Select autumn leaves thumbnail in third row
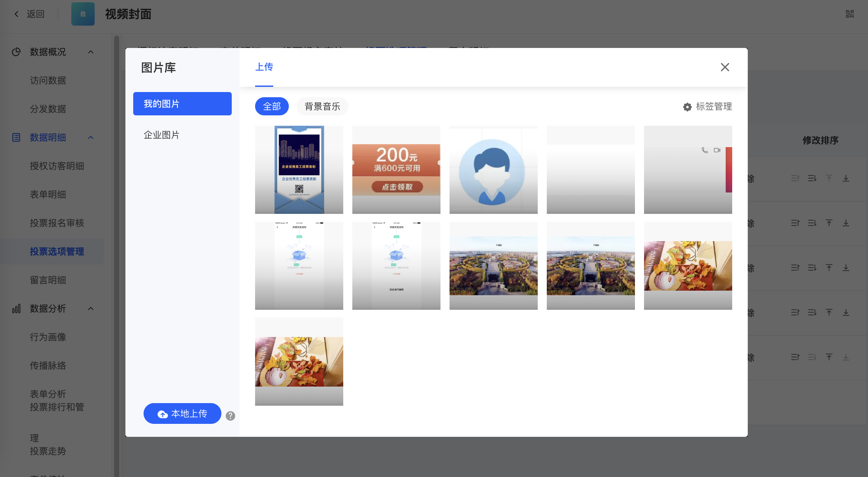This screenshot has height=477, width=868. click(x=299, y=361)
